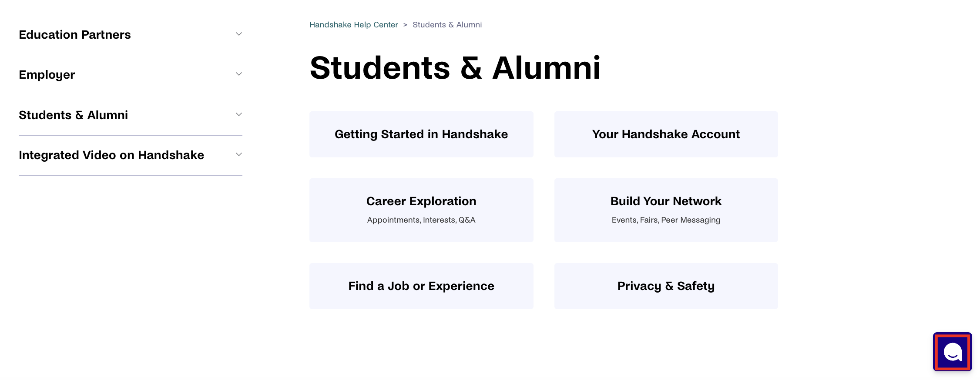Click Events, Fairs, Peer Messaging subtitle
The width and height of the screenshot is (980, 380).
(x=666, y=220)
